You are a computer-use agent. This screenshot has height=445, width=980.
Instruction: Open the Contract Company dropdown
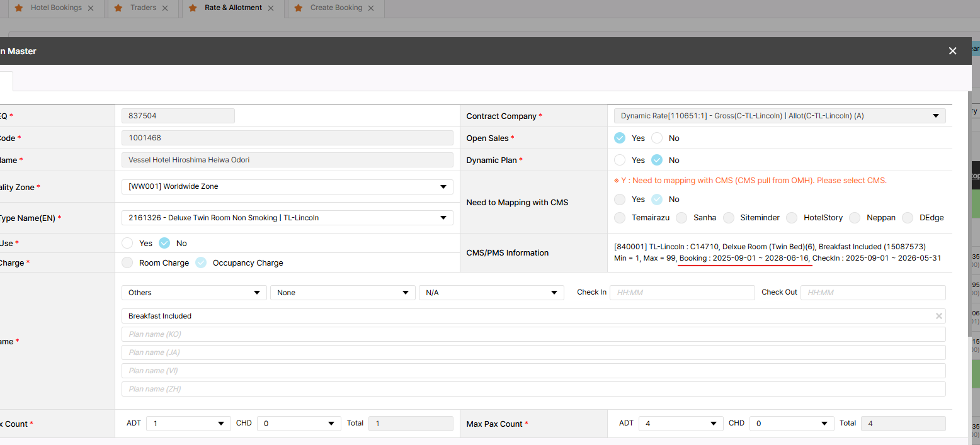pos(779,116)
